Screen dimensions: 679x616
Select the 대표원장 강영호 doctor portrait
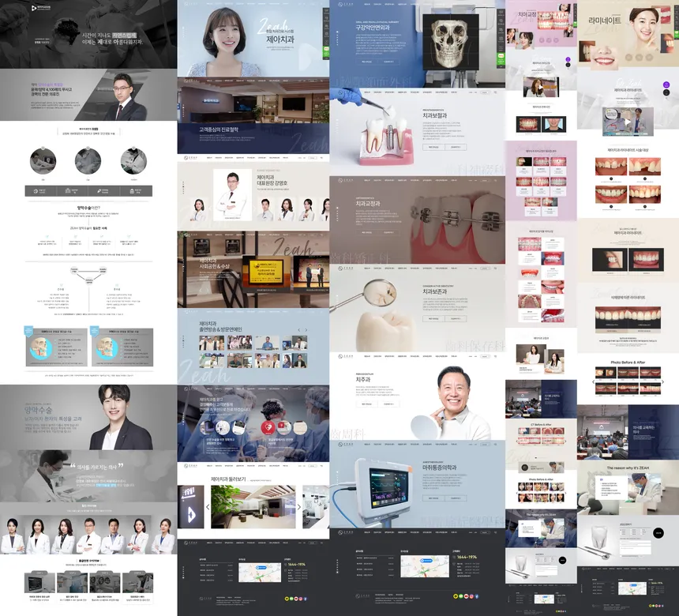(x=233, y=195)
